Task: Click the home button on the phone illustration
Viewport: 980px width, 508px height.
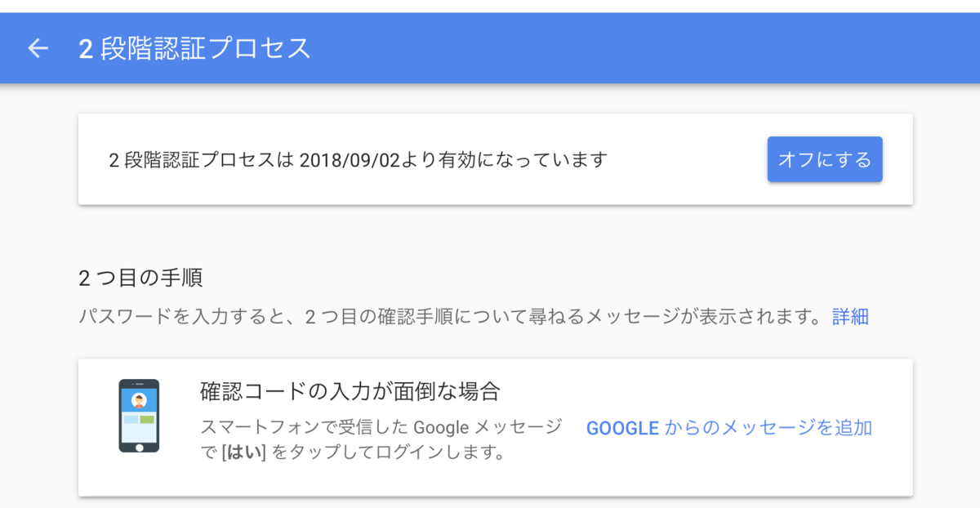Action: pos(139,447)
